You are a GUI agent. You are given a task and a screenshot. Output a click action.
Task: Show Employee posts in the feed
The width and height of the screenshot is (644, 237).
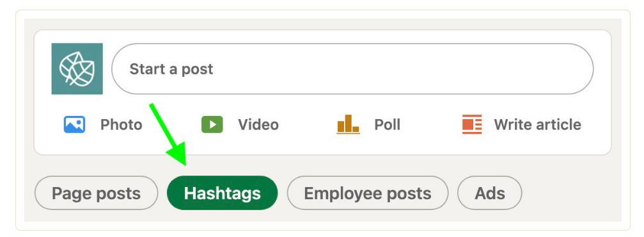pyautogui.click(x=368, y=193)
